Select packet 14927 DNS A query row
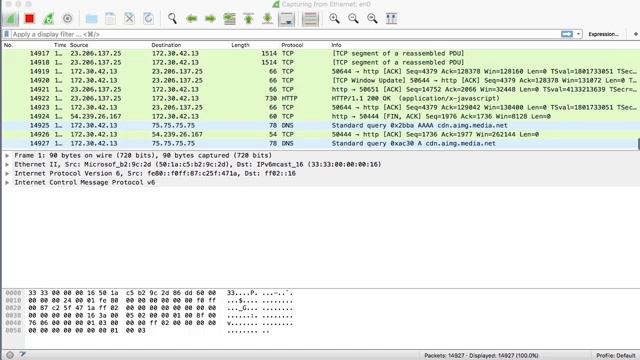 point(320,143)
